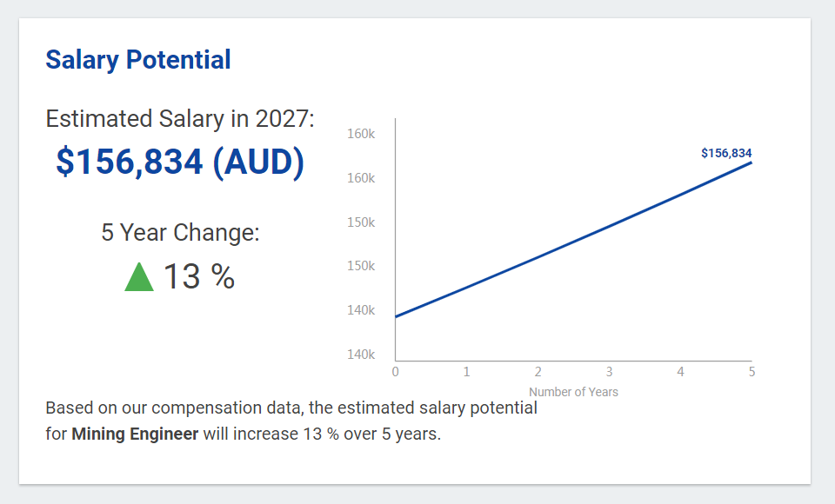Click the "Salary Potential" heading
This screenshot has width=835, height=504.
click(138, 60)
